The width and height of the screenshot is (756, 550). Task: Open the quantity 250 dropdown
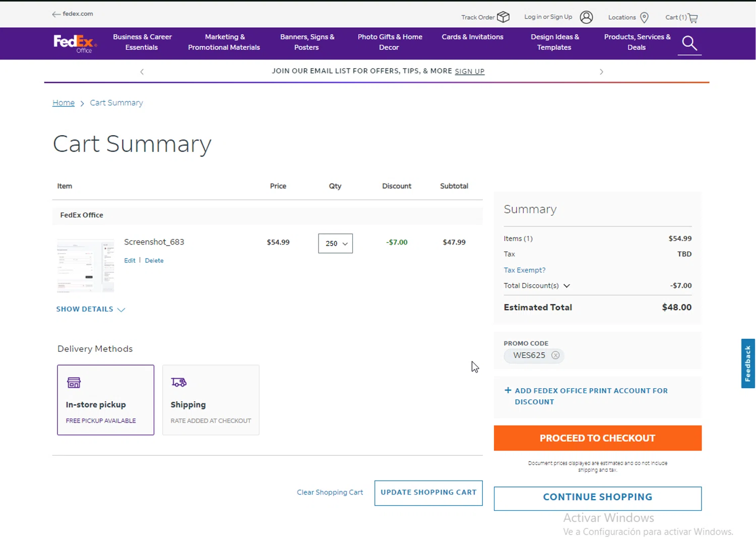click(x=336, y=243)
